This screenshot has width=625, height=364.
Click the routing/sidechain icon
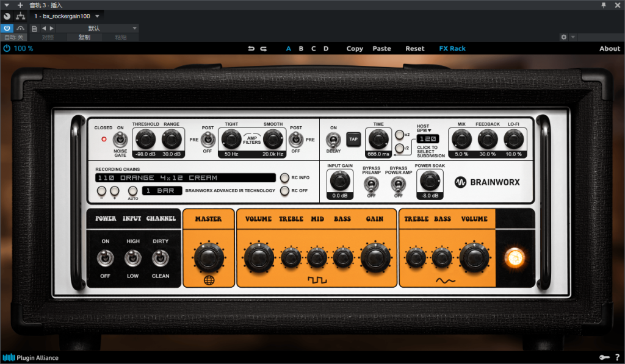click(20, 16)
